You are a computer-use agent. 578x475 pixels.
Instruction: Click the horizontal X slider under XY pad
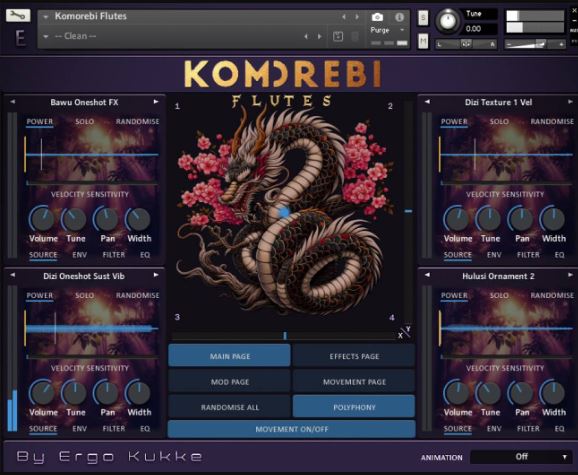click(284, 336)
